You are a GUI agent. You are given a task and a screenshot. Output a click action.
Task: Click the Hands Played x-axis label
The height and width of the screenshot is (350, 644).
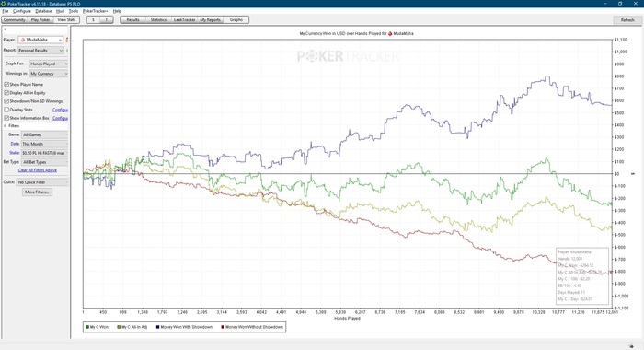click(x=347, y=319)
